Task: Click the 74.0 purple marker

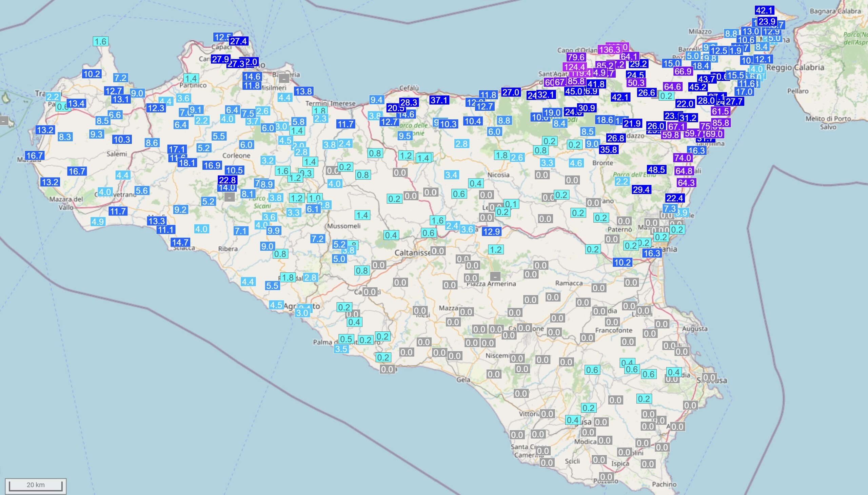Action: [683, 158]
